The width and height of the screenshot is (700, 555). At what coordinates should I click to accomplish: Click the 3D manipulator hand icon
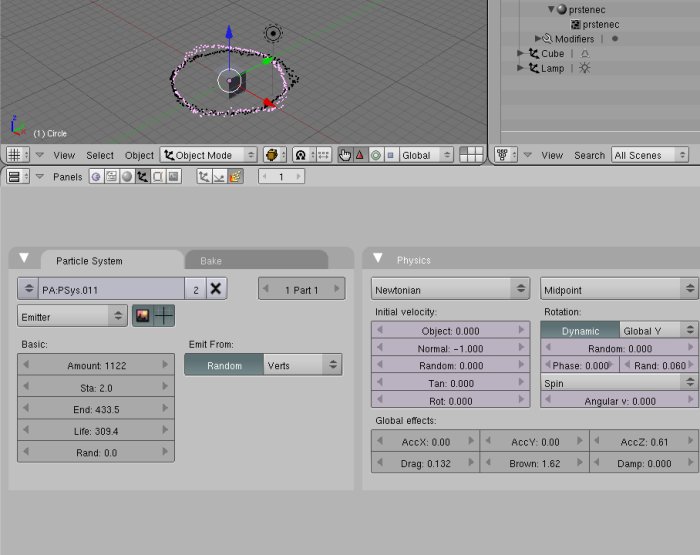(345, 155)
